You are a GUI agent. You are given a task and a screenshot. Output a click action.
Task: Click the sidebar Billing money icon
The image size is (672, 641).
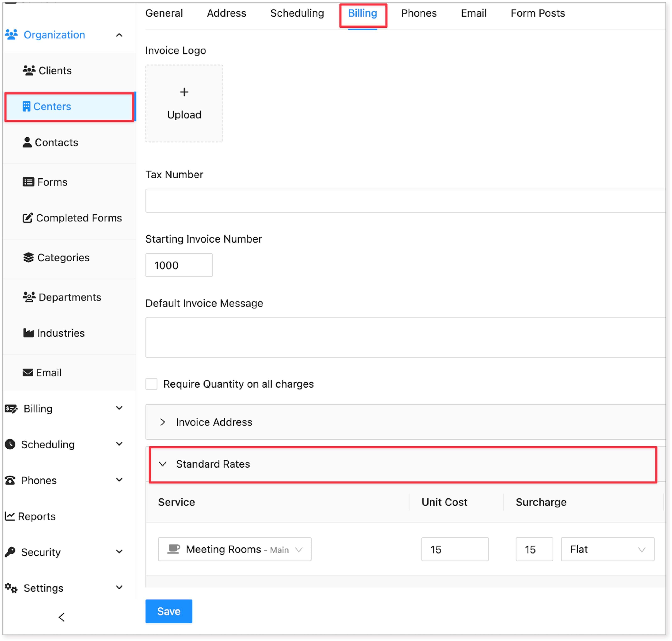pos(11,409)
